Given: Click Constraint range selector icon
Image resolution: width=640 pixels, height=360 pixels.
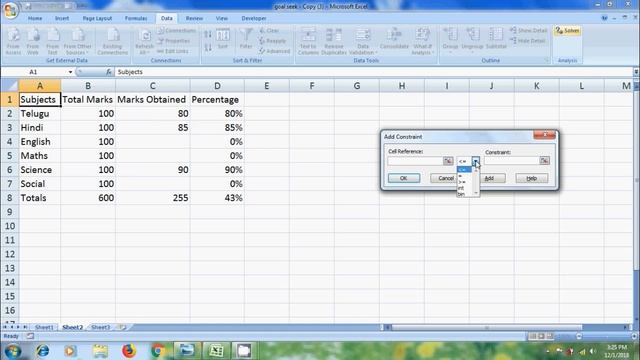Looking at the screenshot, I should [x=544, y=160].
